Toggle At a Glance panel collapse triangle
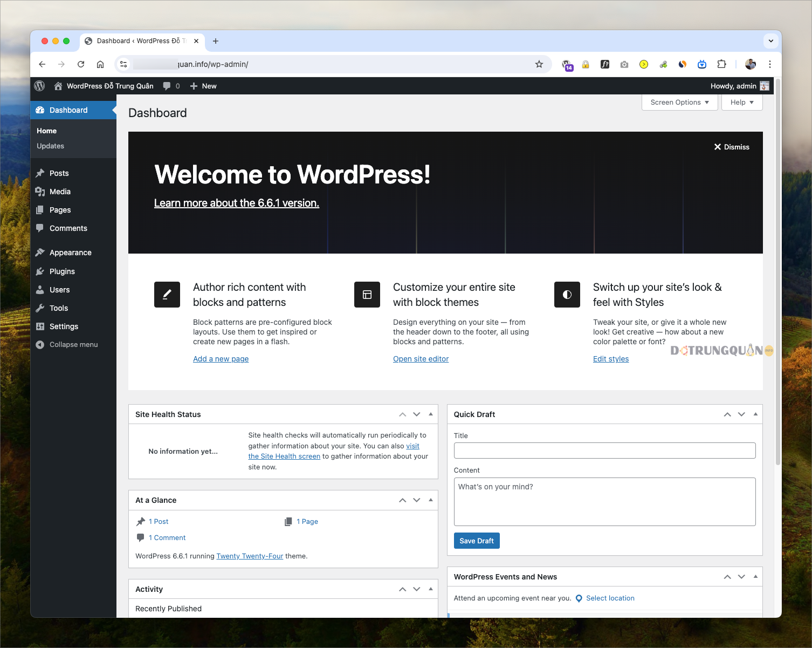Viewport: 812px width, 648px height. pyautogui.click(x=431, y=500)
